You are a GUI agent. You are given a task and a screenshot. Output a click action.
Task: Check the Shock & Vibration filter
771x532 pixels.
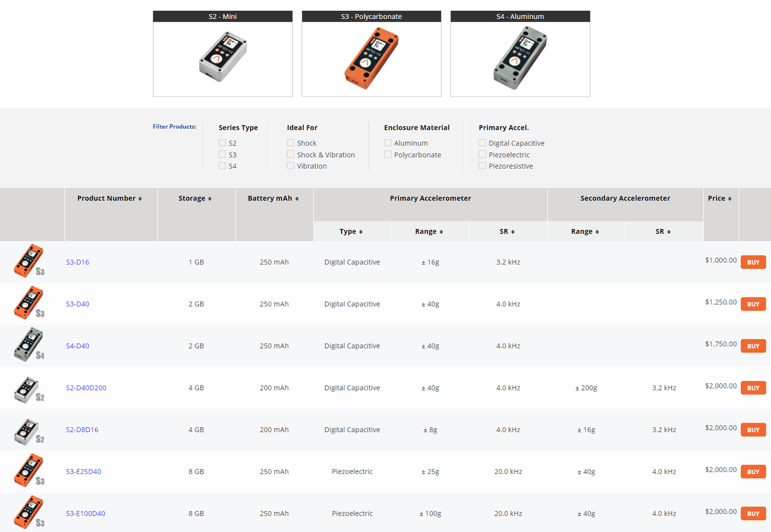(x=291, y=154)
